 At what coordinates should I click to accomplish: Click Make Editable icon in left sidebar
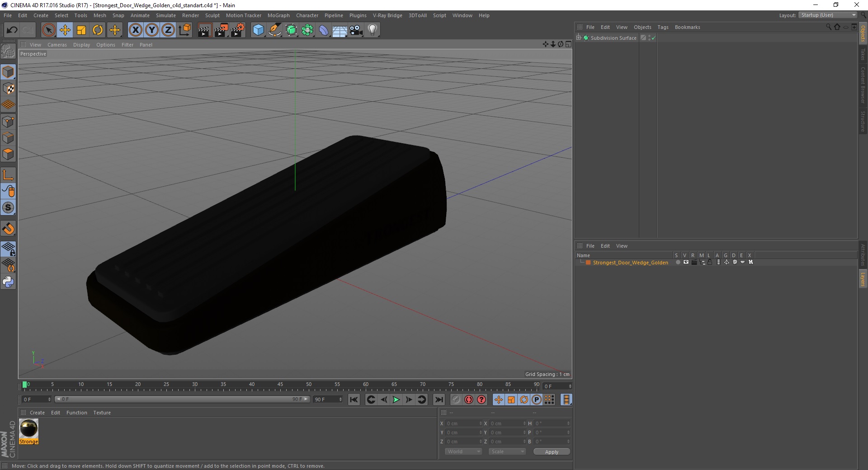[8, 52]
